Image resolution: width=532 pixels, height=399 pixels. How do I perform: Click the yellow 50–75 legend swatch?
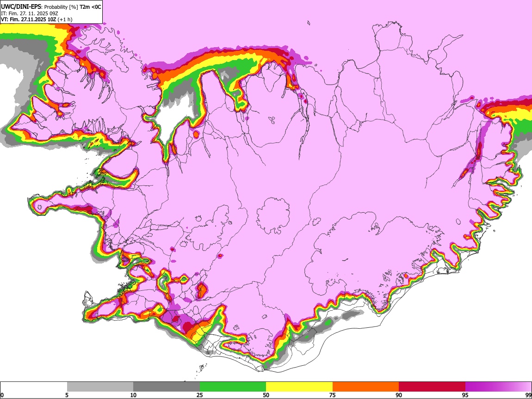[x=299, y=387]
